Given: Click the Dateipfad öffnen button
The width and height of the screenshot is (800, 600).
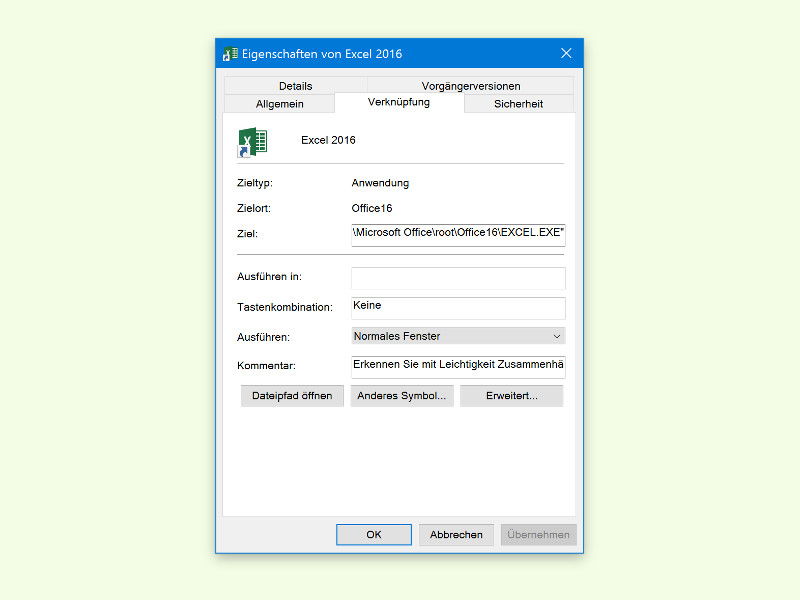Looking at the screenshot, I should pos(292,396).
